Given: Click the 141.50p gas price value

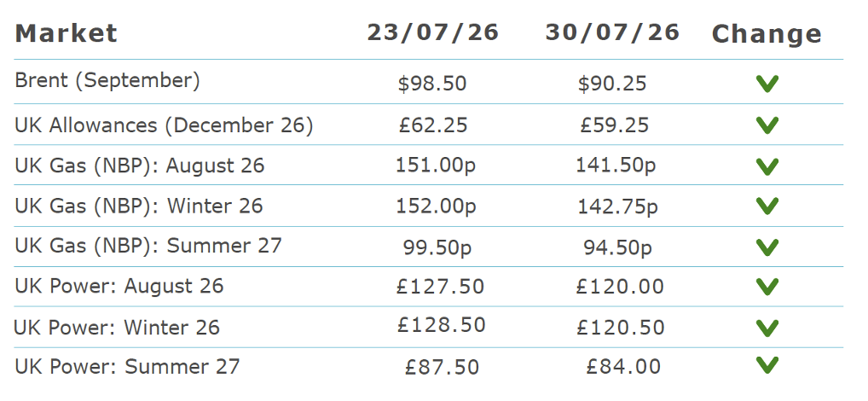Looking at the screenshot, I should (616, 165).
